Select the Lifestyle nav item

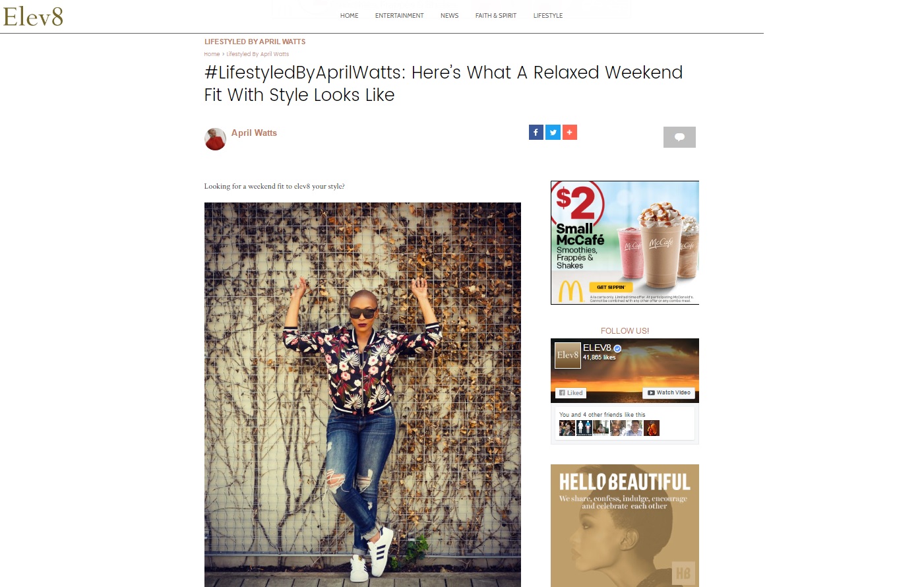coord(548,16)
